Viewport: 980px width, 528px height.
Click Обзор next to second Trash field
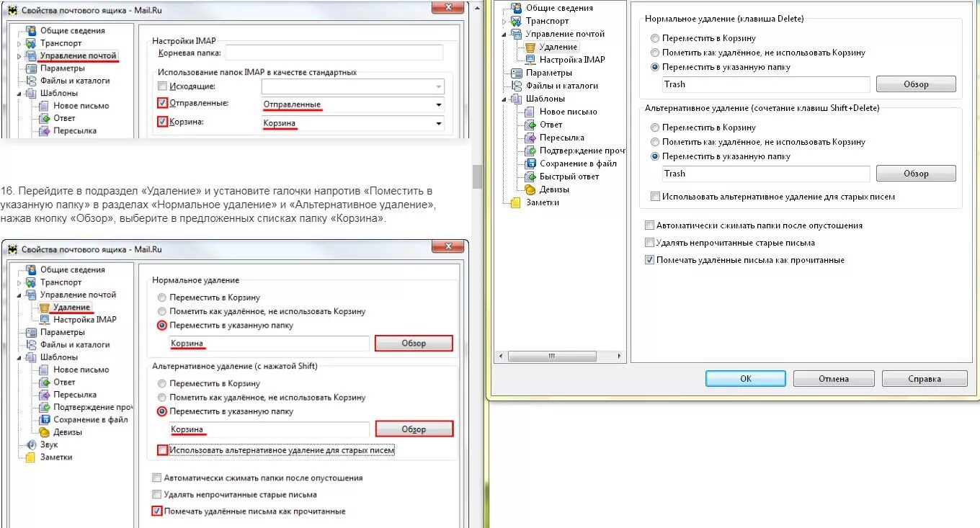coord(916,174)
